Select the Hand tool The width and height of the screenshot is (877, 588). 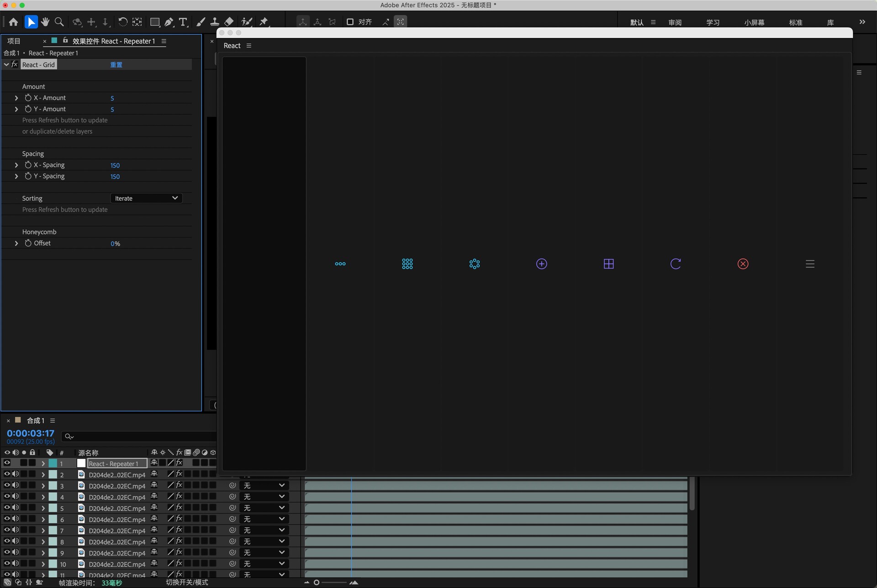pyautogui.click(x=45, y=22)
